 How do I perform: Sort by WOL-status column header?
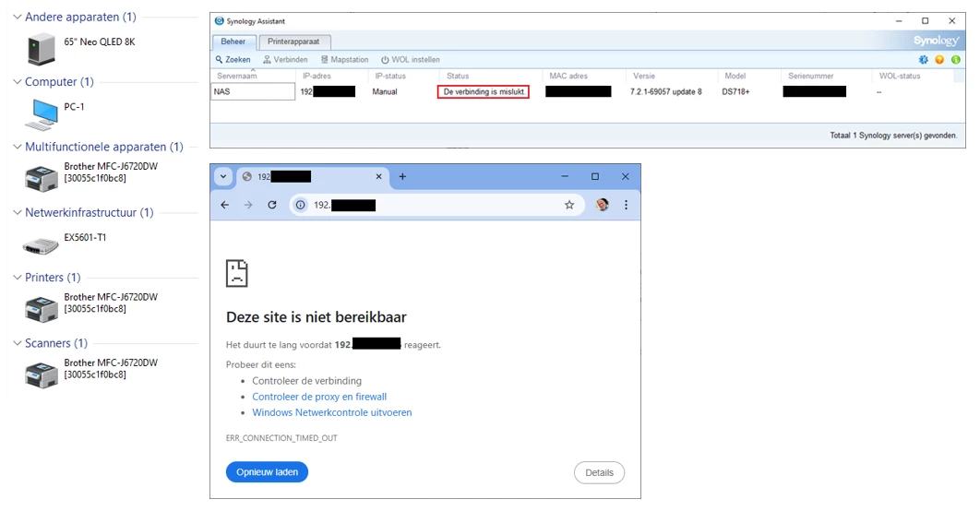pyautogui.click(x=913, y=77)
